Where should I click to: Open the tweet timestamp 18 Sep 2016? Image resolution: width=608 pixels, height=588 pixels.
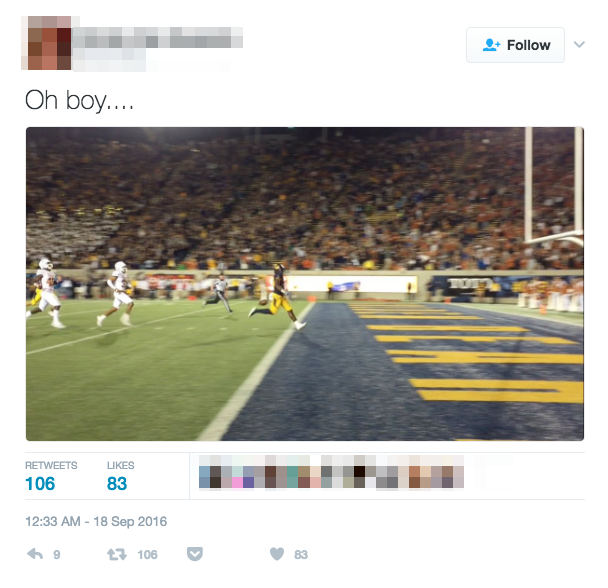click(x=96, y=521)
